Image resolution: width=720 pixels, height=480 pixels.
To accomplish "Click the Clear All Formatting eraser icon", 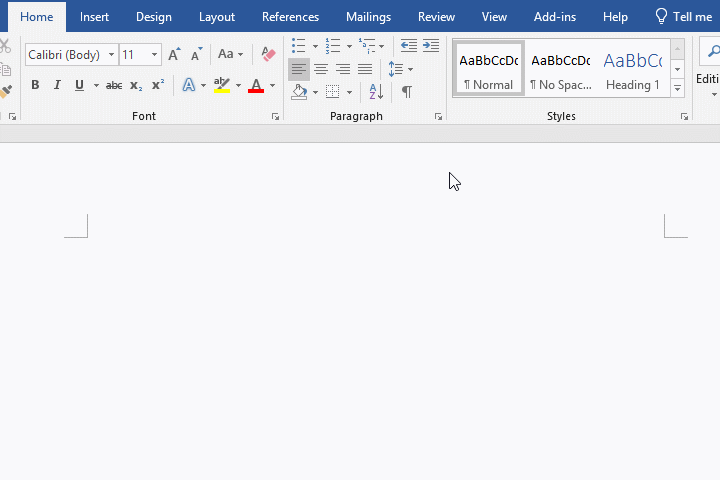I will 268,54.
